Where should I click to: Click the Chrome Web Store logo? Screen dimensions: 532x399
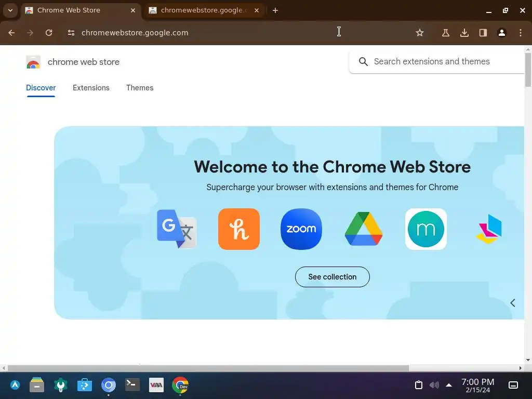tap(33, 62)
